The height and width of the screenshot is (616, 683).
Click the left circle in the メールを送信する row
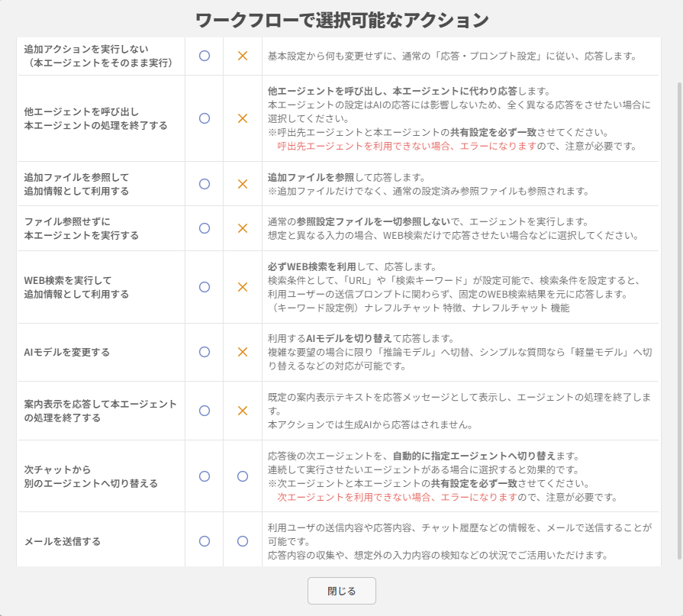pos(204,541)
